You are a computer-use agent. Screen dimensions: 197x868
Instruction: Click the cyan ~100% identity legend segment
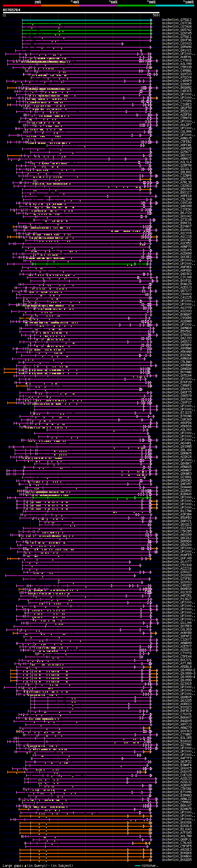pyautogui.click(x=175, y=6)
